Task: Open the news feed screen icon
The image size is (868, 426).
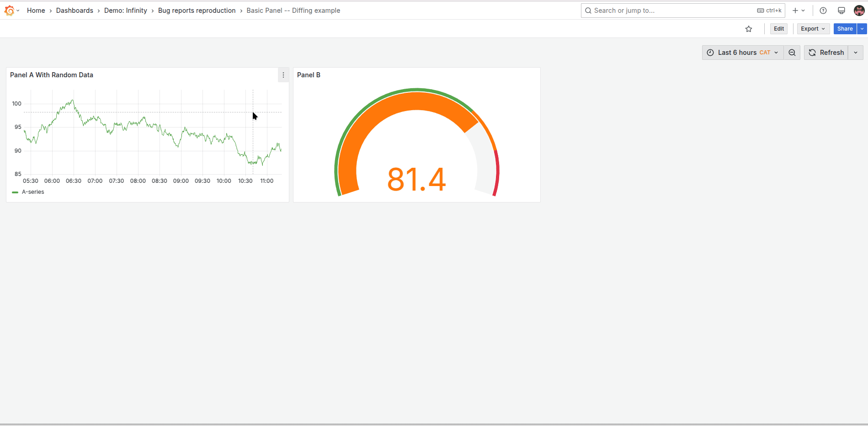Action: pos(841,11)
